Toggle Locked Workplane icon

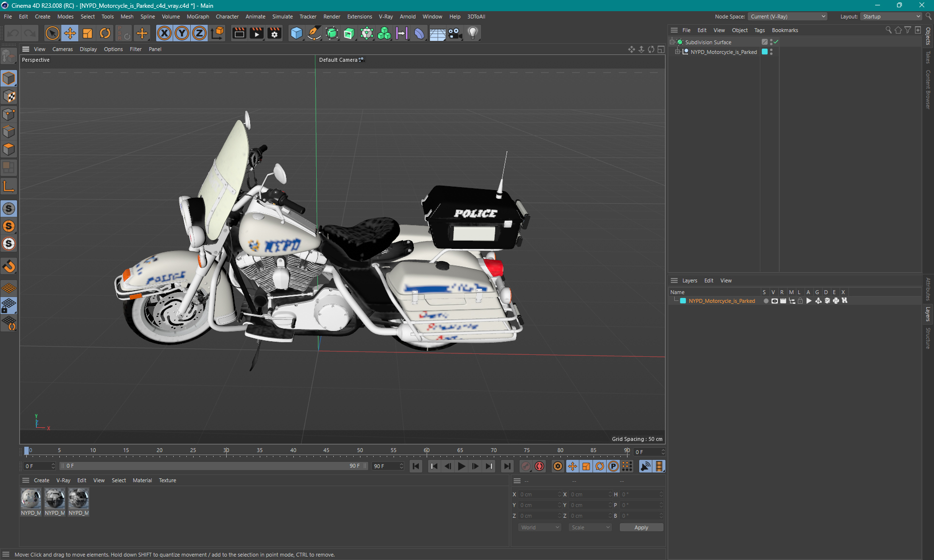(x=9, y=306)
